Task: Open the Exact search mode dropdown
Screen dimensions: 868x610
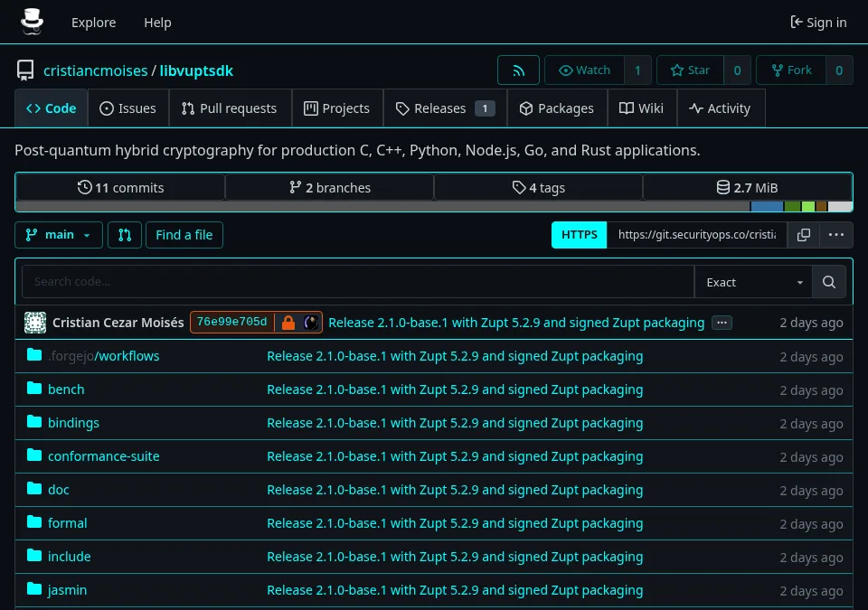Action: pyautogui.click(x=753, y=282)
